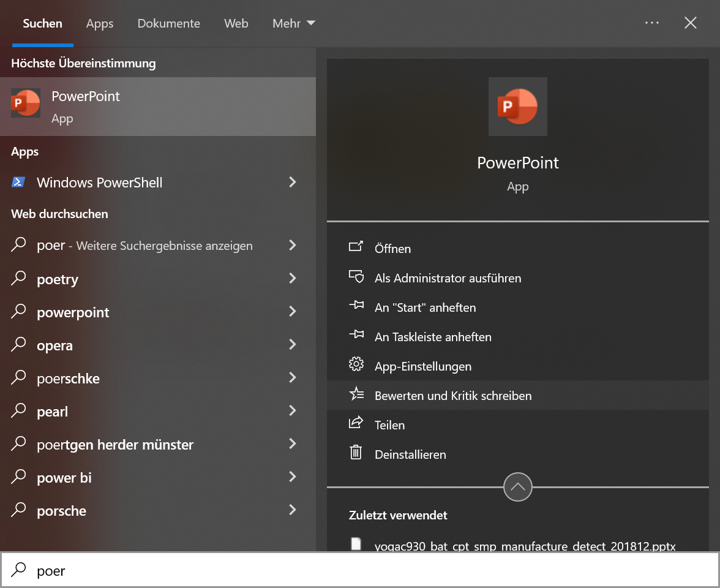
Task: Expand the opera web suggestion arrow
Action: point(293,344)
